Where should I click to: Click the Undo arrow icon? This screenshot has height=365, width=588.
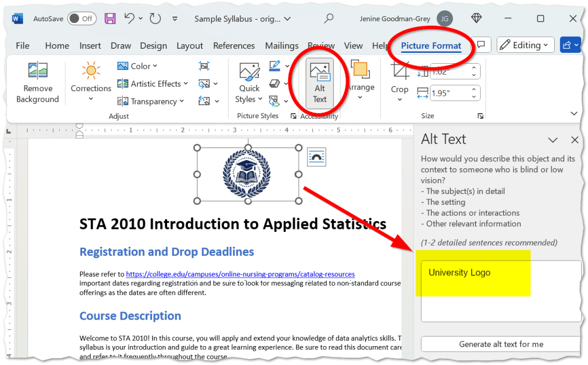[130, 18]
